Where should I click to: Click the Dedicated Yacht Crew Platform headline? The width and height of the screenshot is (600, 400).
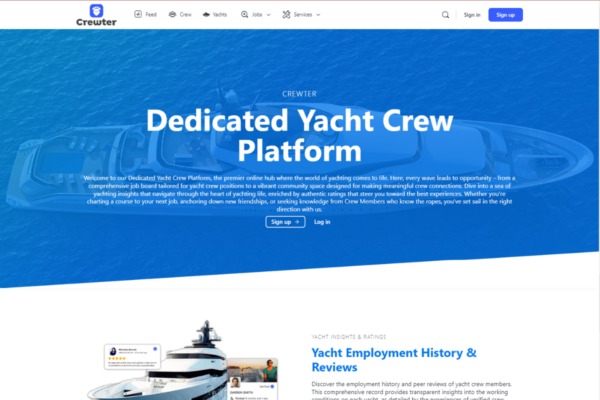(300, 135)
